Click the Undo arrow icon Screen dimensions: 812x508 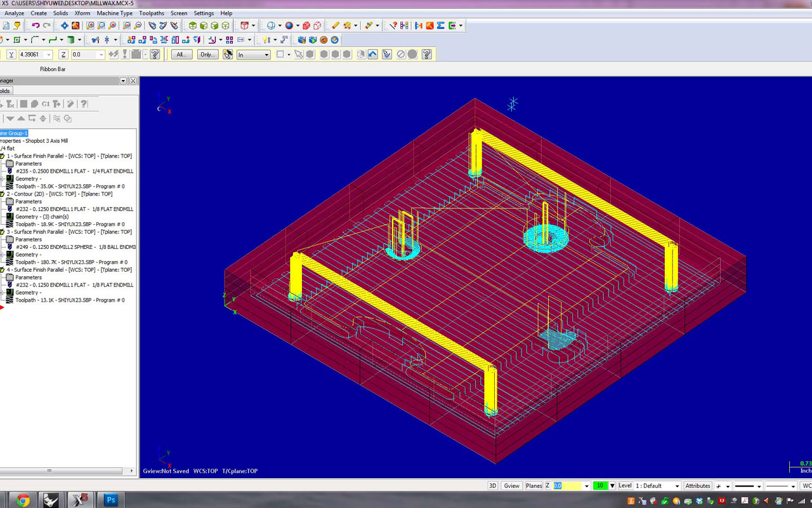point(36,25)
